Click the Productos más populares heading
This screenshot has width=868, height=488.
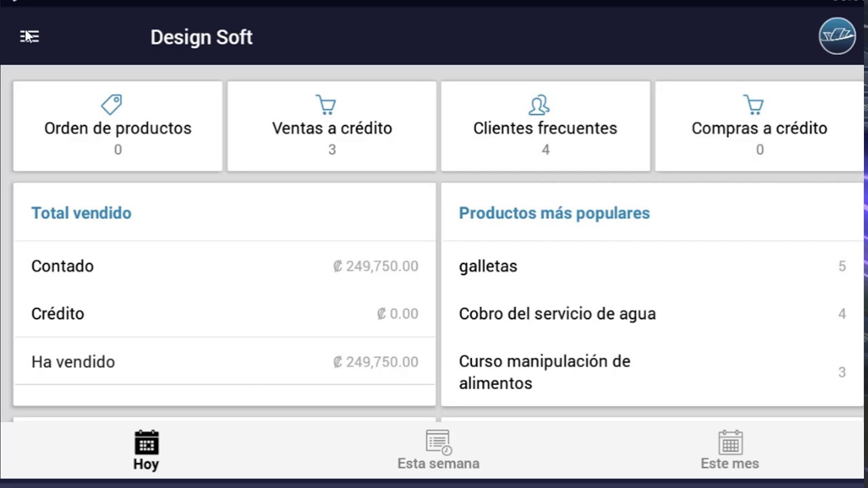click(554, 213)
